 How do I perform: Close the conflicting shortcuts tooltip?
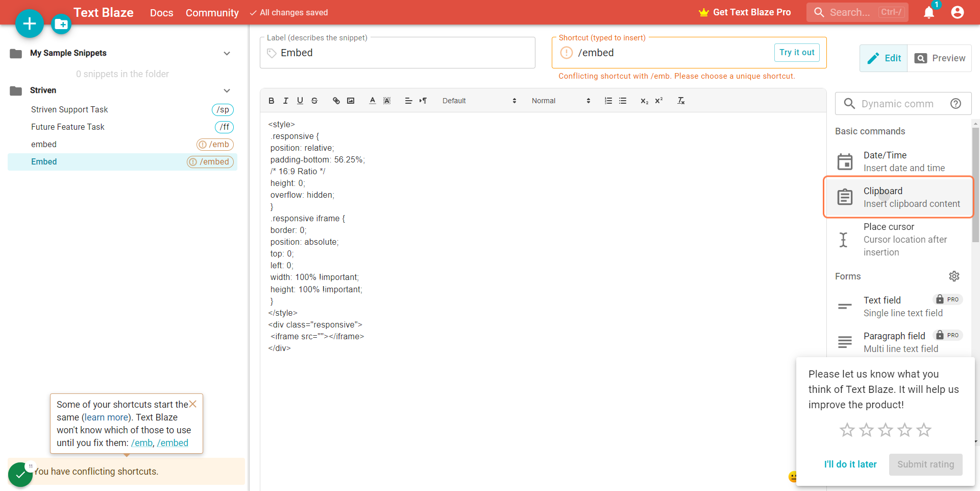coord(193,404)
